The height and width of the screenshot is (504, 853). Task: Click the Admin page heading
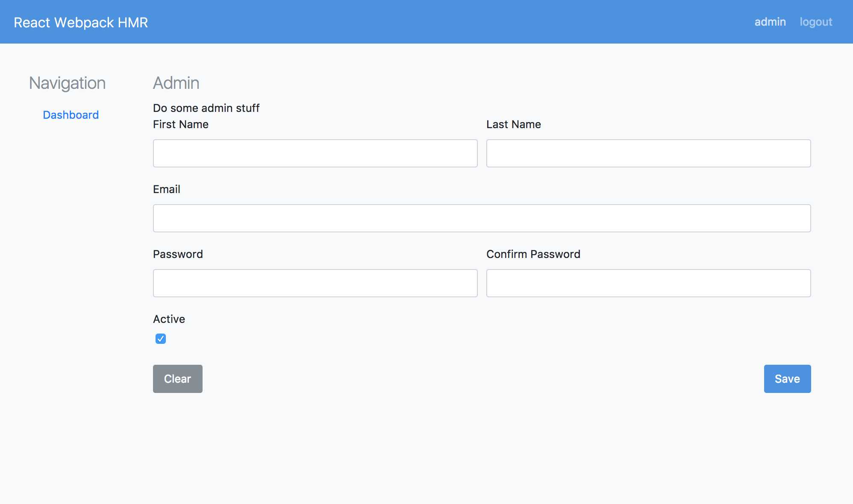click(x=176, y=83)
